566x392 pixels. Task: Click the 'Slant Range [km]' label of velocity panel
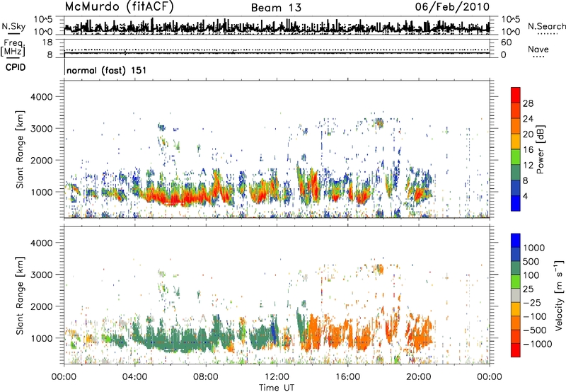[20, 296]
